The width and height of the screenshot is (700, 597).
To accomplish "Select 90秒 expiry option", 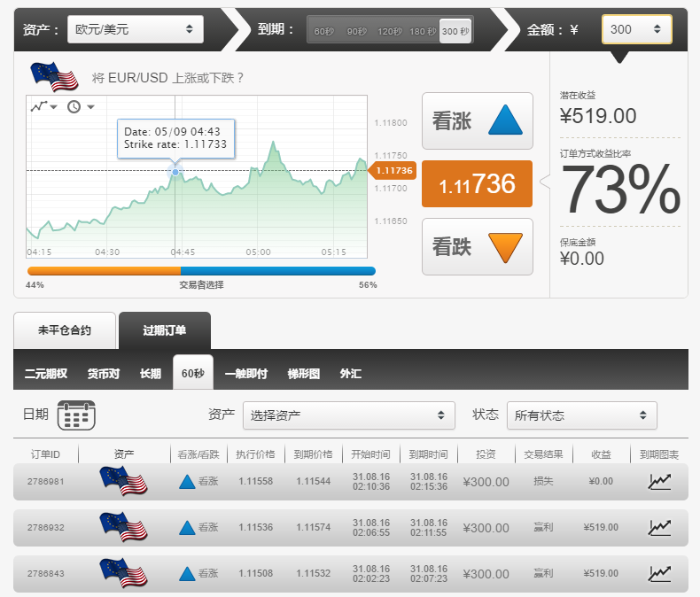I will click(x=357, y=31).
